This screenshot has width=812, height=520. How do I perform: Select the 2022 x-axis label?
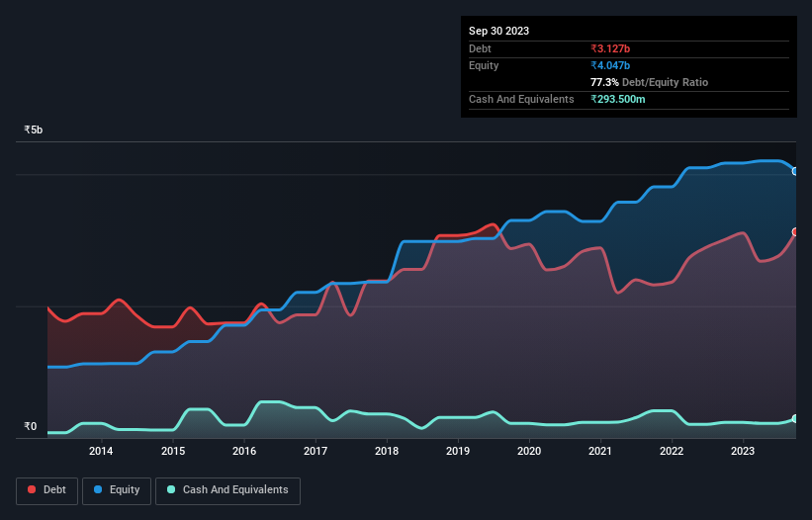pos(672,451)
